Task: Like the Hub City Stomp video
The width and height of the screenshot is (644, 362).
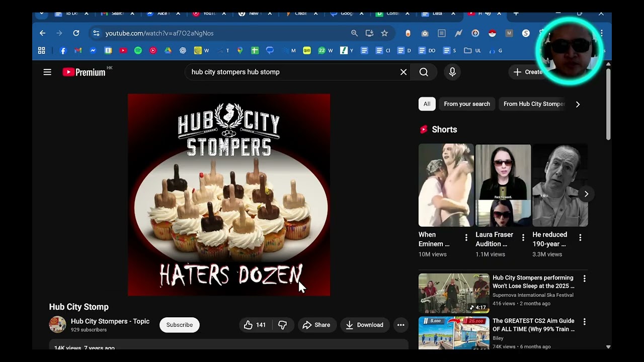Action: pos(255,325)
